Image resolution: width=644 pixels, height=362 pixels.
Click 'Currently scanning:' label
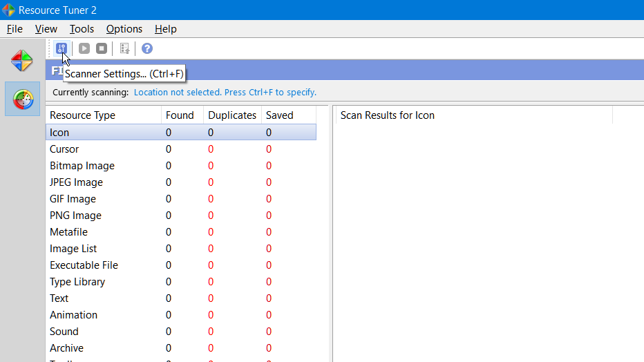[91, 93]
